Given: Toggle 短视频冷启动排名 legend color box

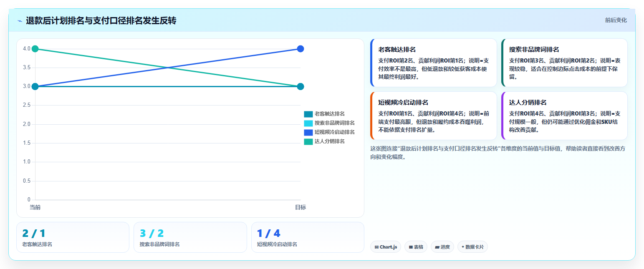Looking at the screenshot, I should (x=308, y=132).
